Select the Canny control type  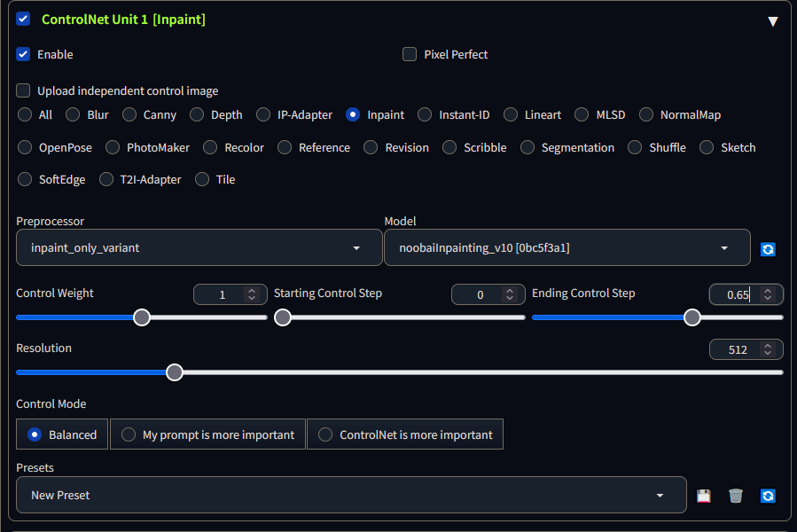coord(129,114)
